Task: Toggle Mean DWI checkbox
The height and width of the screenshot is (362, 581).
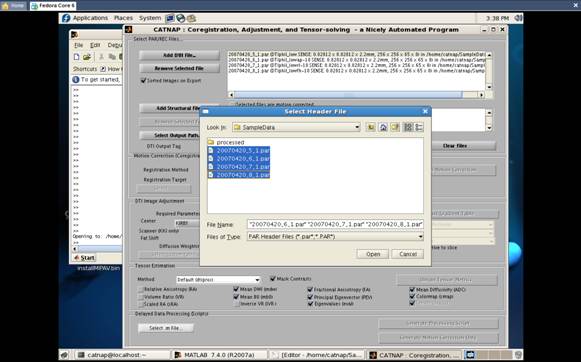Action: (x=236, y=289)
